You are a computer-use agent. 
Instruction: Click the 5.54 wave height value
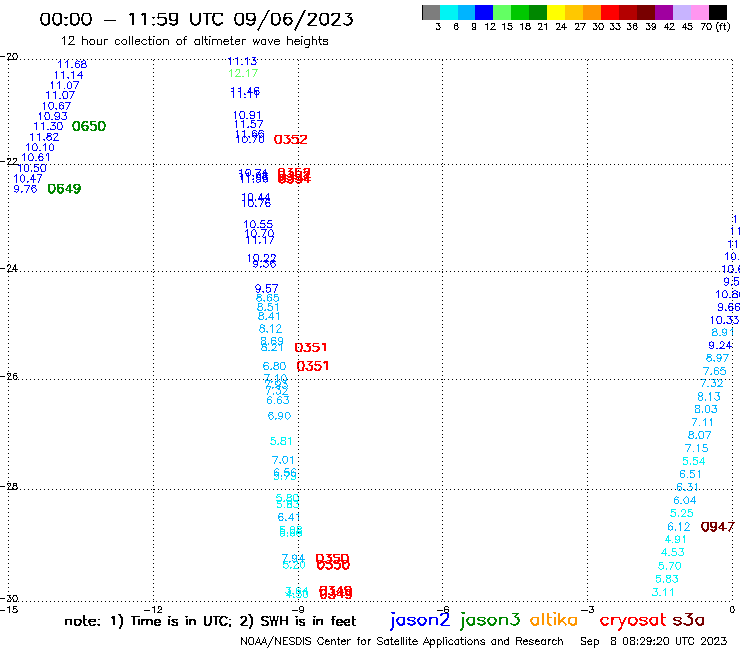click(x=694, y=461)
